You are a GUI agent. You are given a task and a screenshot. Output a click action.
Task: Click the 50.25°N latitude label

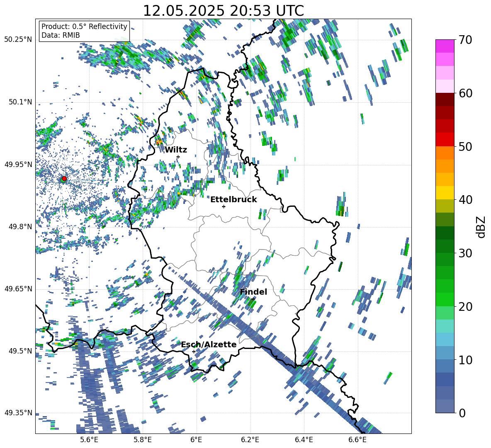[18, 40]
